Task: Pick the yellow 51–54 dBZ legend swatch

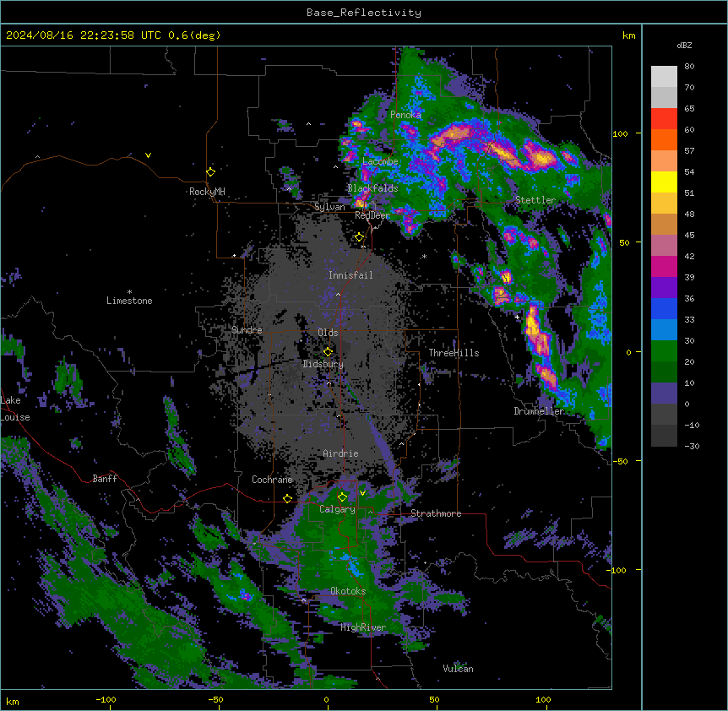Action: coord(664,182)
